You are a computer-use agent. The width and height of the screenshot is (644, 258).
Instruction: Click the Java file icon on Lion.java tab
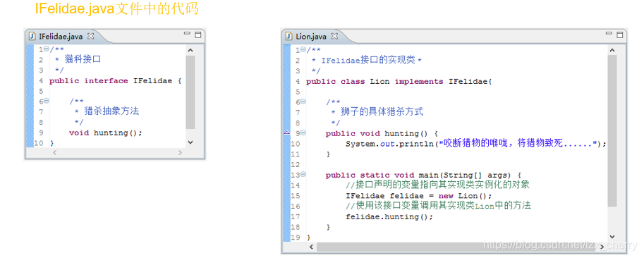[x=289, y=36]
